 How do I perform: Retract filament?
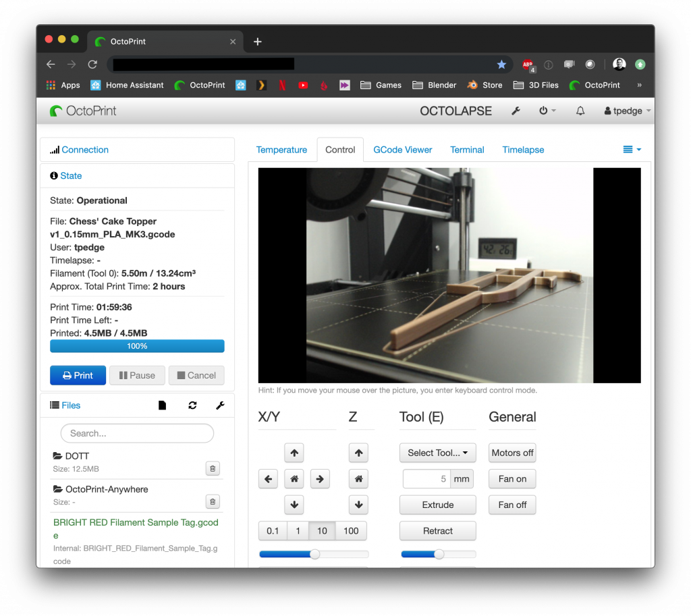(437, 531)
